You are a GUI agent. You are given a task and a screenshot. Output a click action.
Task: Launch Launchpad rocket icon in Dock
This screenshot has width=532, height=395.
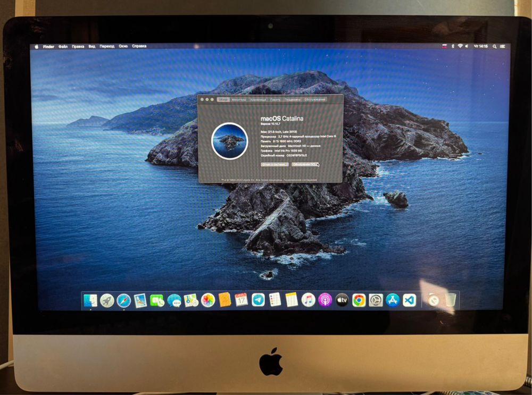pyautogui.click(x=107, y=300)
